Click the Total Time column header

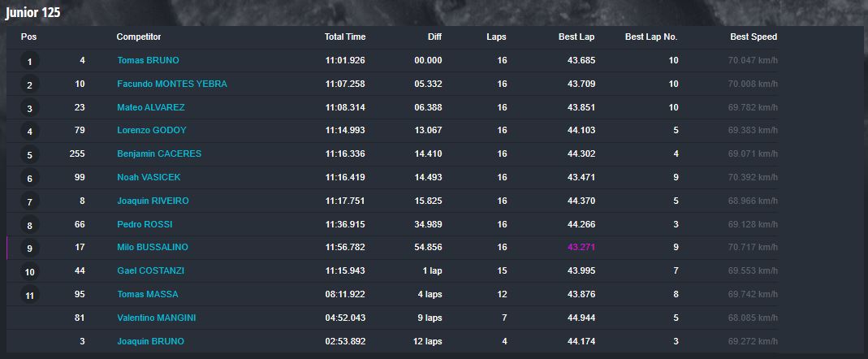pyautogui.click(x=345, y=37)
